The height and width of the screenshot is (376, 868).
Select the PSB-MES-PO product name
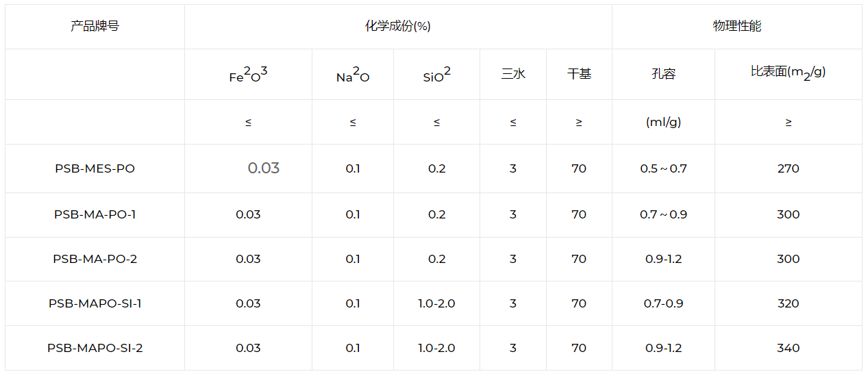pos(95,168)
